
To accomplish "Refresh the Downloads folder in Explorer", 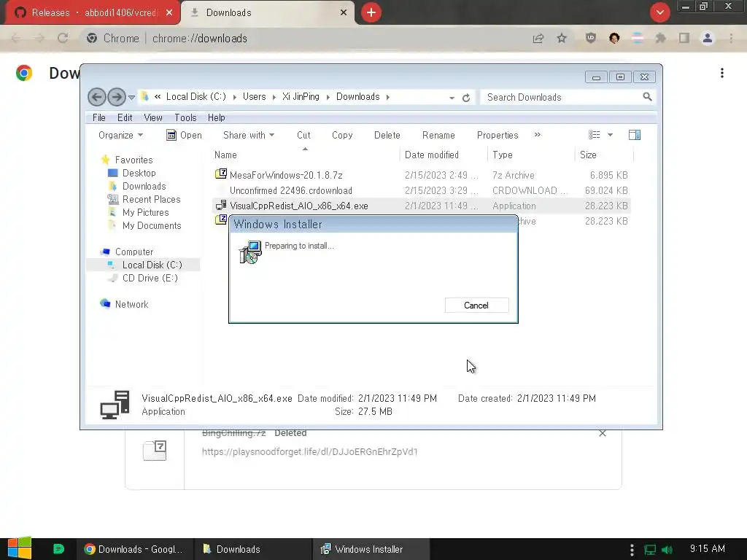I will [466, 98].
